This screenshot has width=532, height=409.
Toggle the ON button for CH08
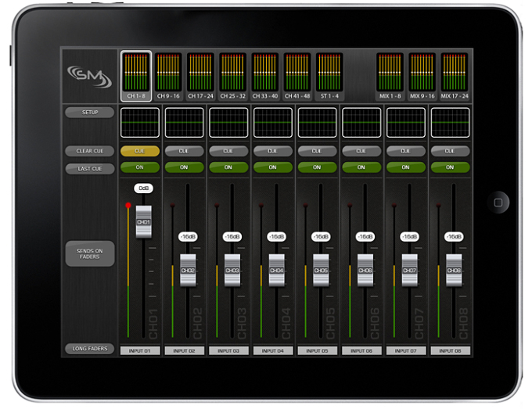(x=450, y=167)
